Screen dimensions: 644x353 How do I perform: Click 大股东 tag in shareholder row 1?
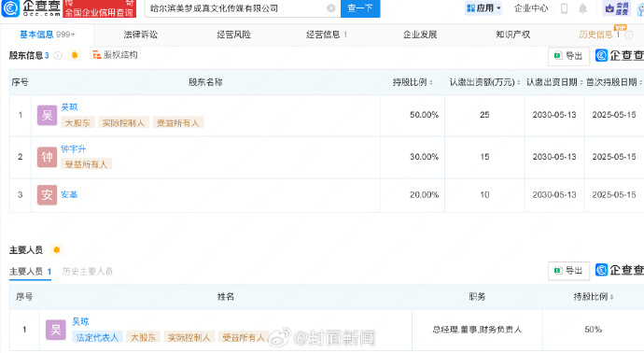(x=77, y=122)
